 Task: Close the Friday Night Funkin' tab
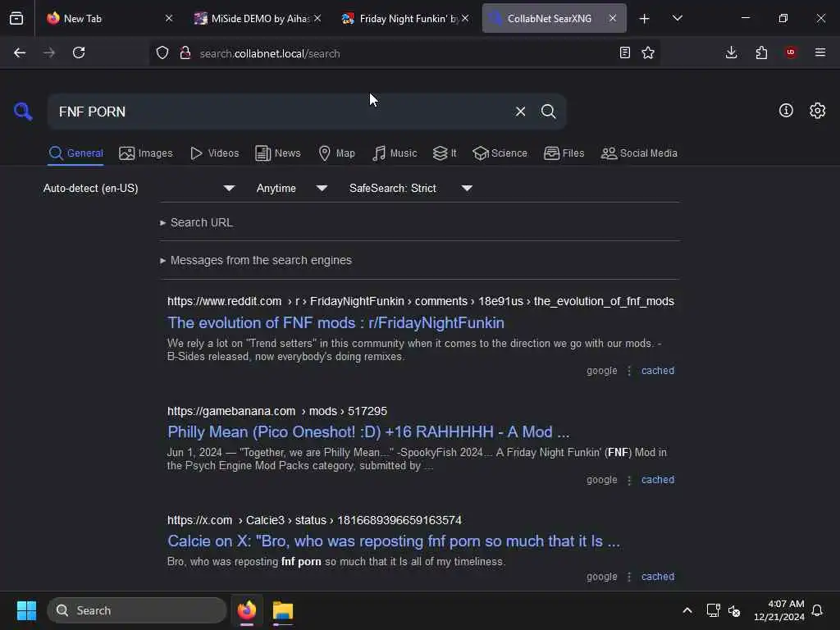[x=465, y=19]
